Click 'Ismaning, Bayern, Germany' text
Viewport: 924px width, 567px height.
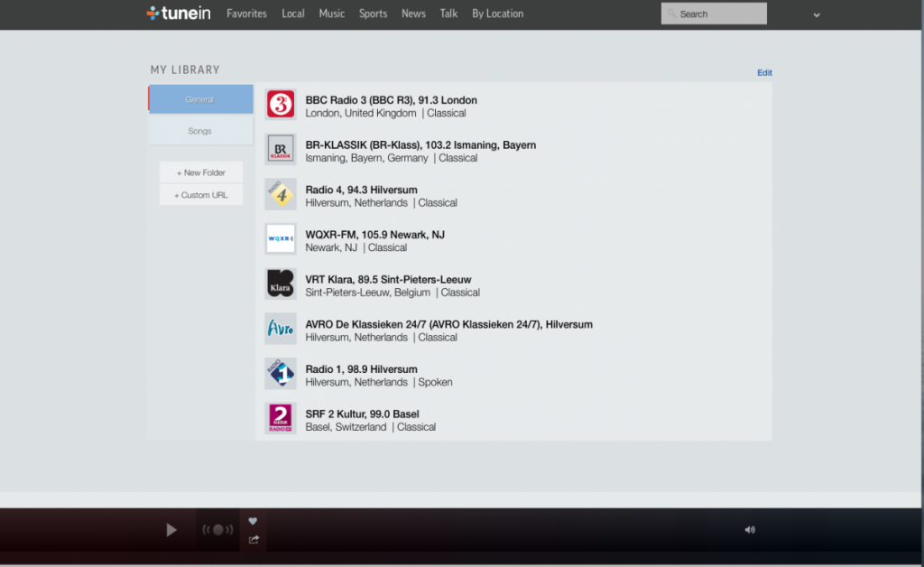(x=366, y=158)
